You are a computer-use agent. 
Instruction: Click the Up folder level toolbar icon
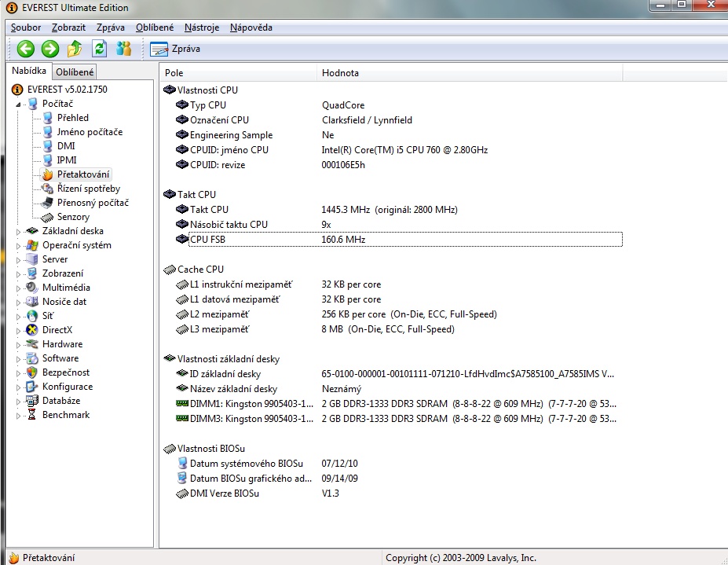click(75, 49)
